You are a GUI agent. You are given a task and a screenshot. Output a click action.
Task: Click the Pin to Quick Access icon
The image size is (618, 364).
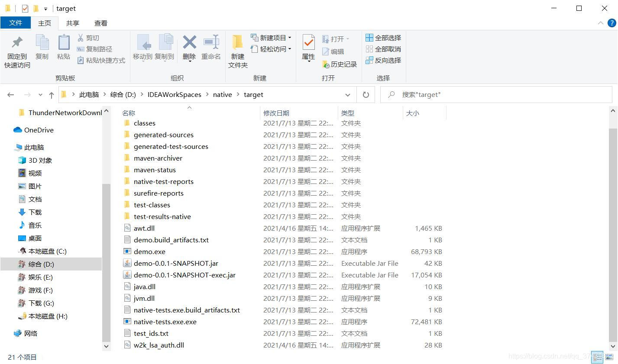point(17,42)
